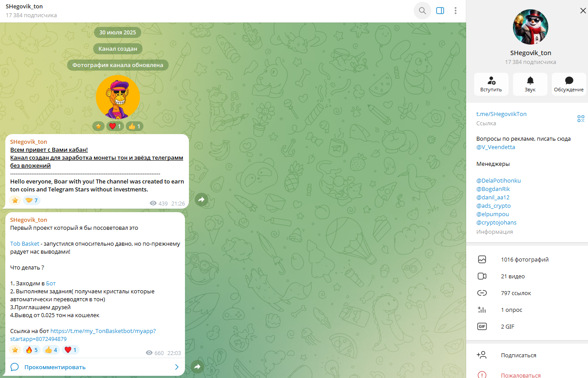Open the channel search magnifier icon
The image size is (588, 378).
click(x=422, y=11)
